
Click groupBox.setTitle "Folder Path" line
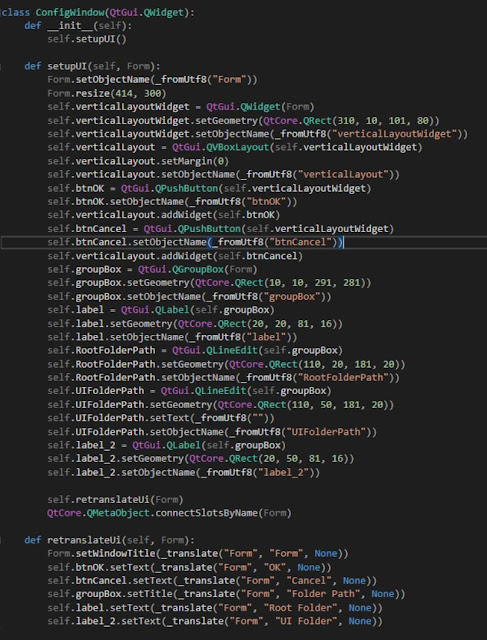[226, 593]
